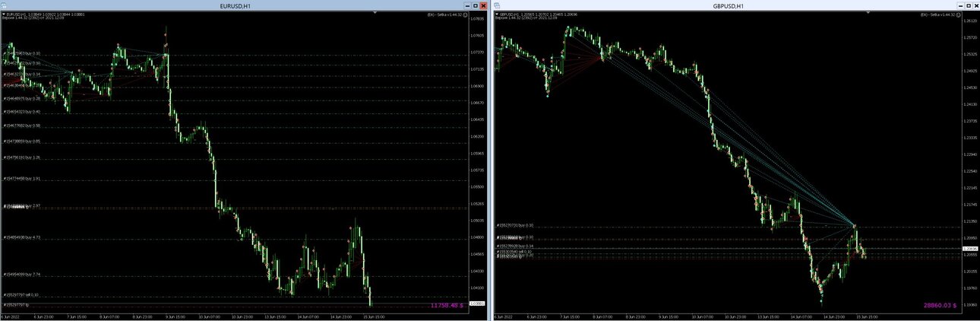This screenshot has width=980, height=321.
Task: Select order line '#154654323 buy 0.40'
Action: (22, 112)
